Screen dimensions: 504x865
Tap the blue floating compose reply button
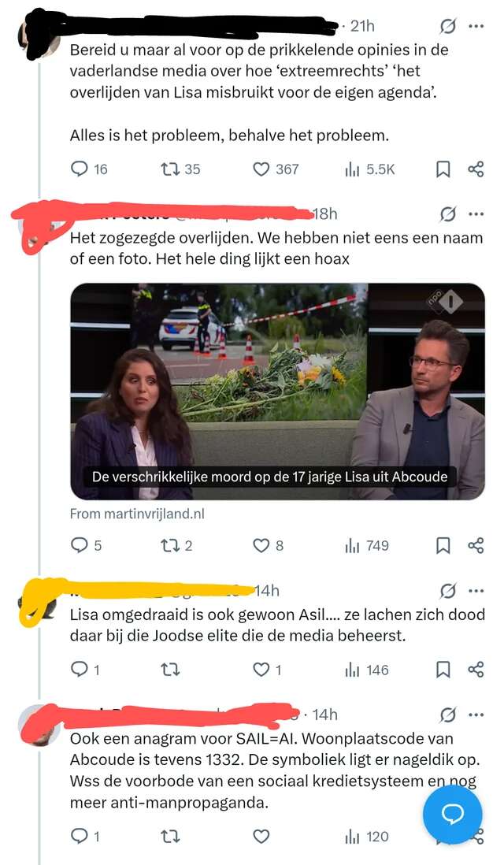pos(452,815)
